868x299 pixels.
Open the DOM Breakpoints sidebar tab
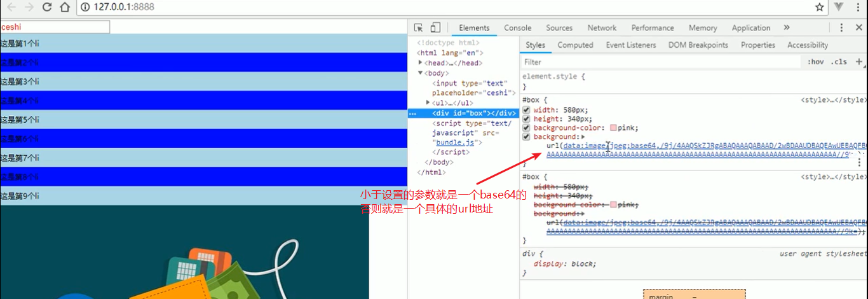(x=698, y=45)
